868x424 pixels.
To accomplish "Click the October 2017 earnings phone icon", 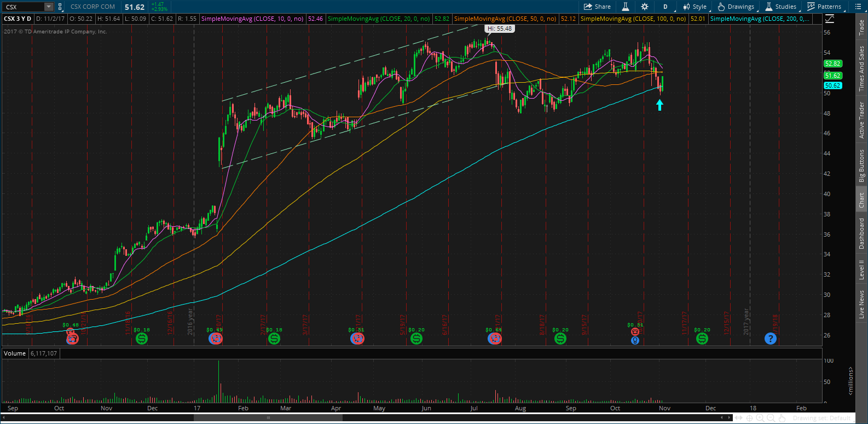I will (635, 331).
